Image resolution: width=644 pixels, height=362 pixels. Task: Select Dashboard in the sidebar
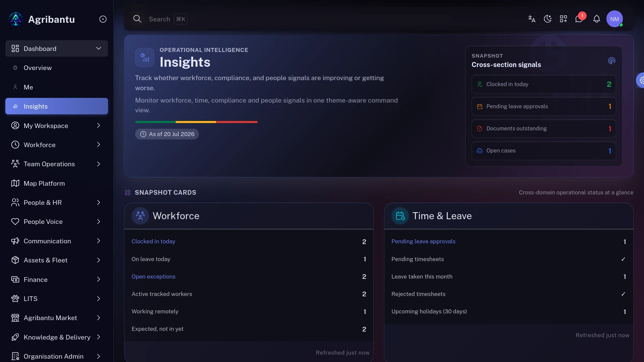(x=57, y=48)
